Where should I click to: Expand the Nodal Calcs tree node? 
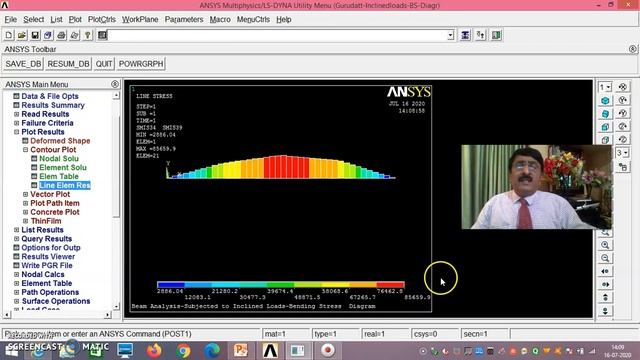[16, 274]
